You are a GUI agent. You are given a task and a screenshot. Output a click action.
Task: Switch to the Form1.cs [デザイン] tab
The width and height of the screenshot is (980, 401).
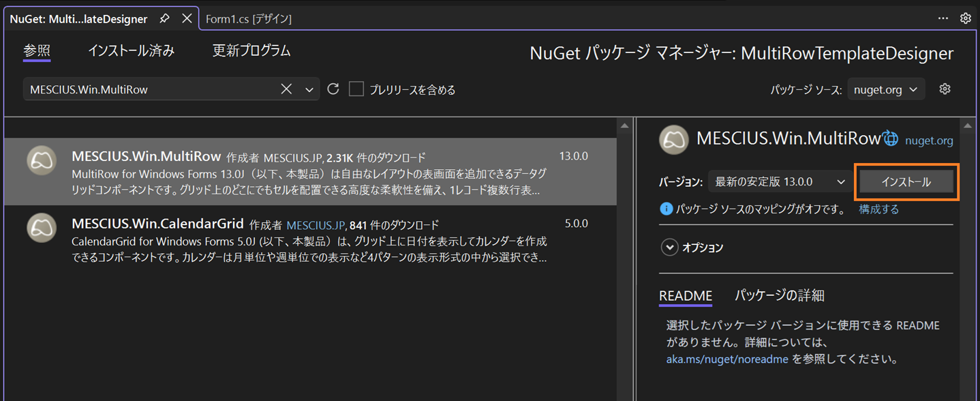(249, 19)
